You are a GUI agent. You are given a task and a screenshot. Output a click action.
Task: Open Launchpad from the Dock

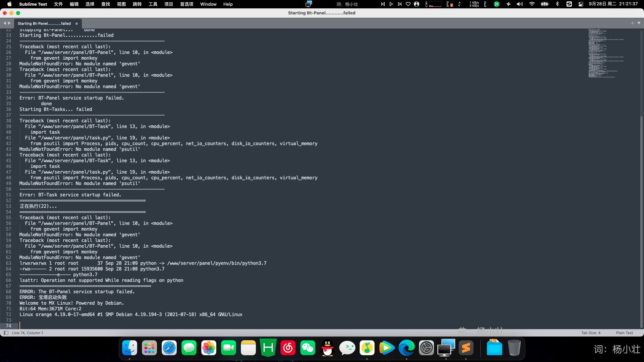(149, 348)
